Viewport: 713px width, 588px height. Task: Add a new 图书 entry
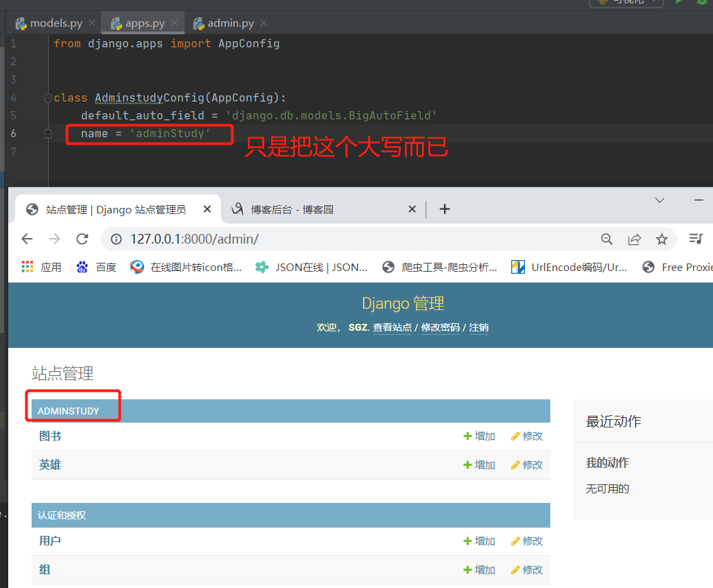coord(479,436)
